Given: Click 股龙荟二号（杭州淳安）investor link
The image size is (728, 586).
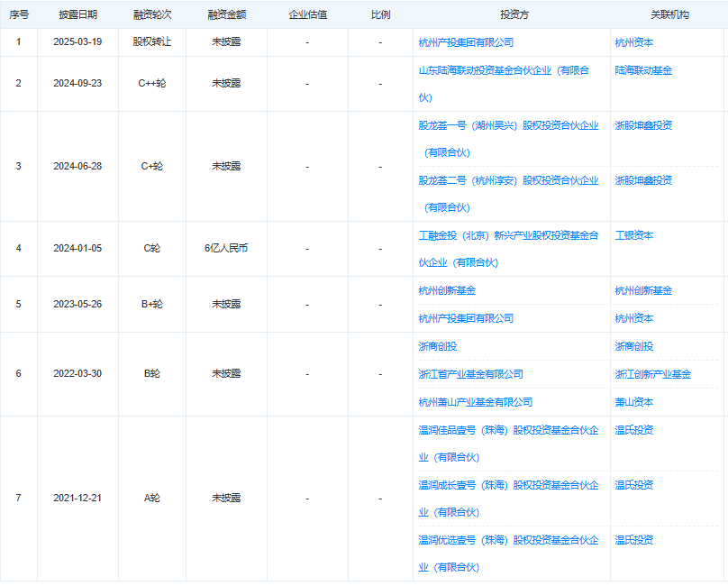Looking at the screenshot, I should pos(508,180).
